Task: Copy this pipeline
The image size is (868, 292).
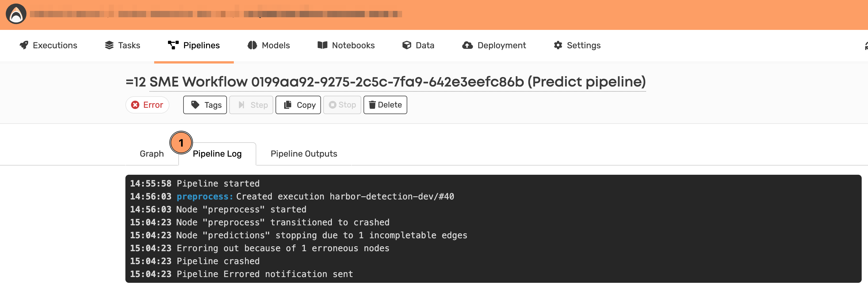Action: click(x=298, y=105)
